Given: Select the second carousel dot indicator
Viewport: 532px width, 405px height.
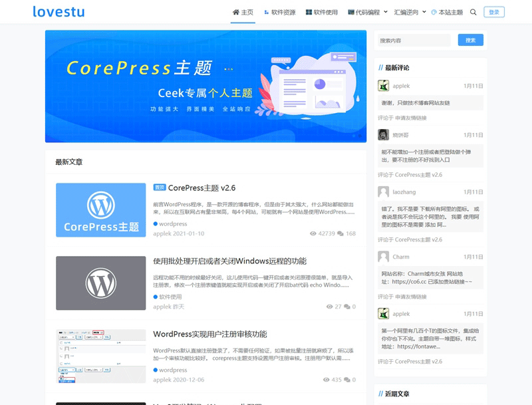Looking at the screenshot, I should point(360,136).
